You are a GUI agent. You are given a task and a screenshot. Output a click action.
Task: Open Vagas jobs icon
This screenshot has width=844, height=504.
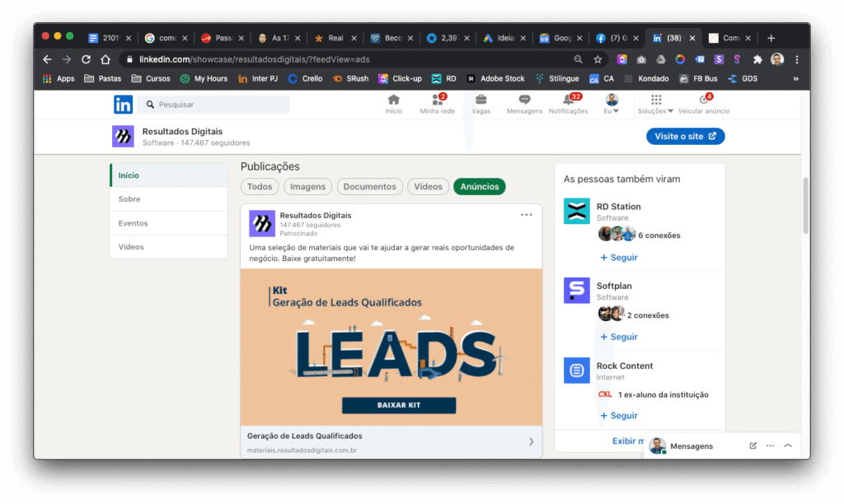[481, 104]
